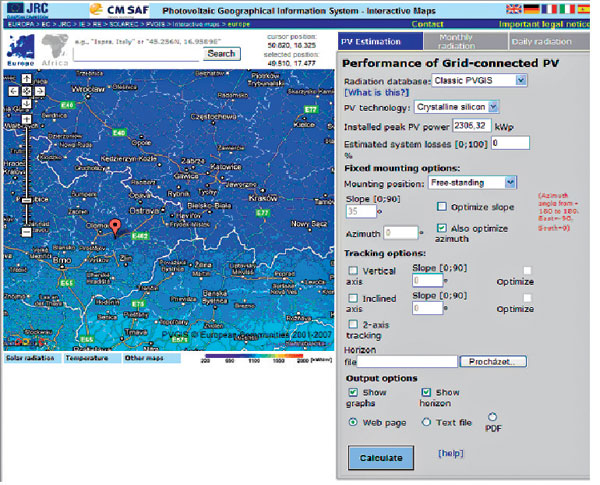Image resolution: width=600 pixels, height=485 pixels.
Task: Click the red location marker on the map
Action: tap(115, 227)
